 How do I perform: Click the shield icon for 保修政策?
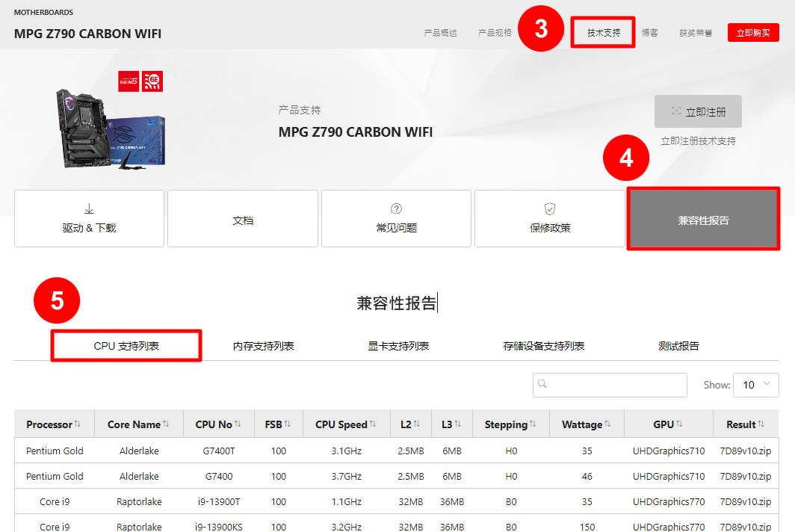tap(549, 209)
